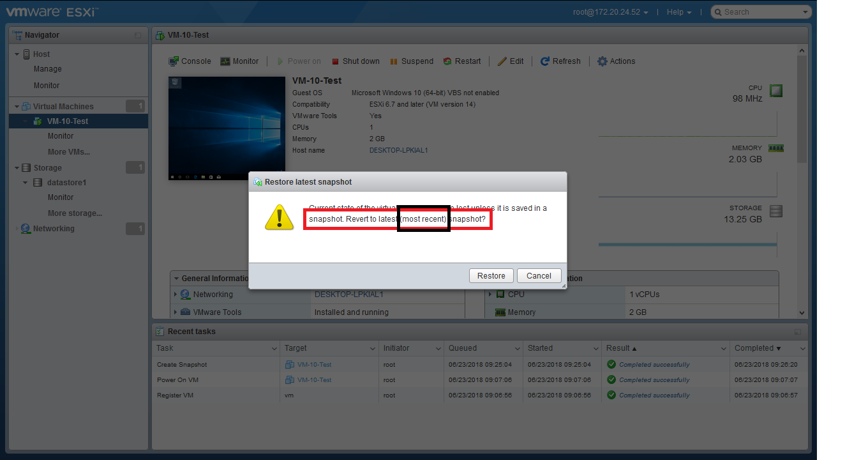
Task: Cancel the restore snapshot dialog
Action: [x=539, y=276]
